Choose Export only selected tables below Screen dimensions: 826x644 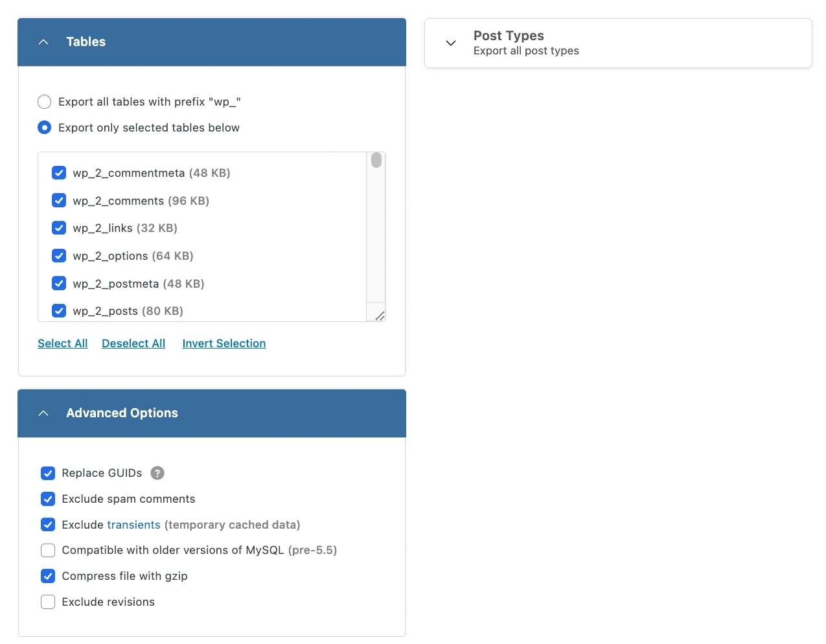(45, 128)
